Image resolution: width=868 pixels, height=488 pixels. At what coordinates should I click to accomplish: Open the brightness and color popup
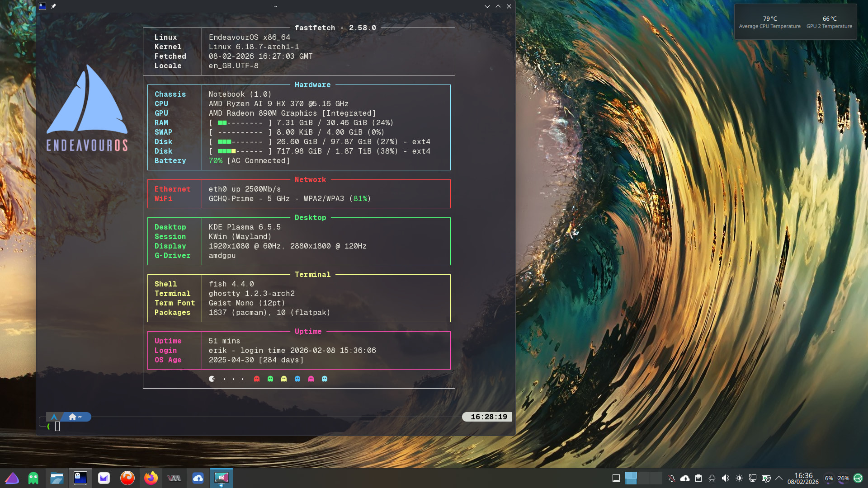(739, 478)
